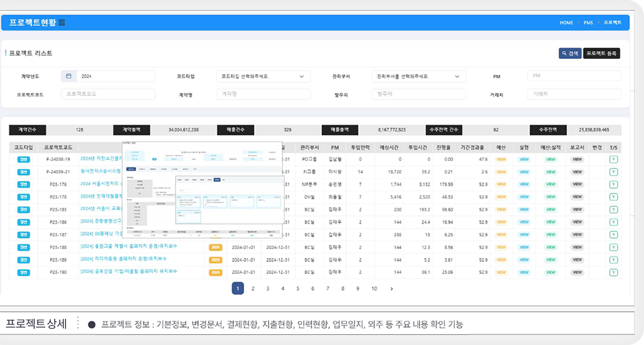Click the PM search input field
Viewport: 644px width, 345px height.
574,76
